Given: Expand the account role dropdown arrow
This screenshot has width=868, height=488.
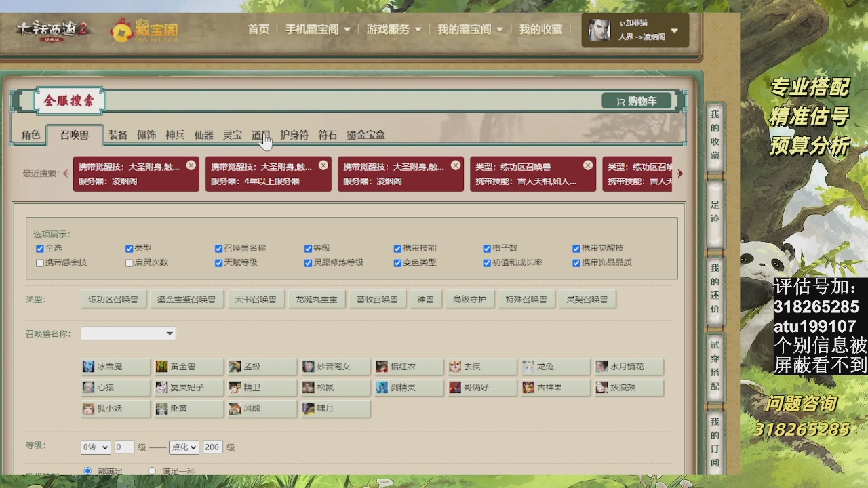Looking at the screenshot, I should tap(675, 30).
